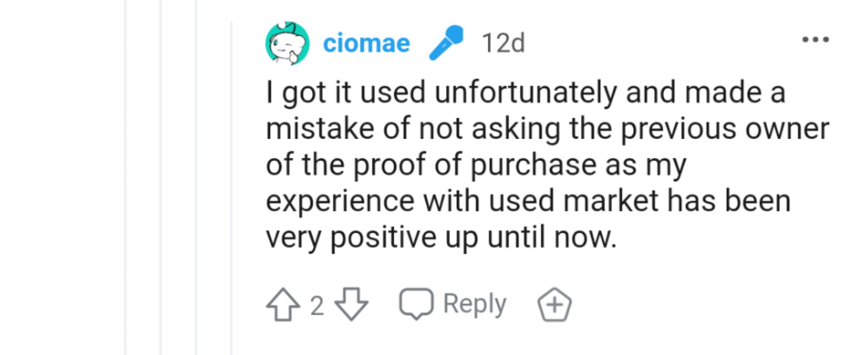This screenshot has width=868, height=355.
Task: Click the word "experience" in the comment
Action: (x=340, y=201)
